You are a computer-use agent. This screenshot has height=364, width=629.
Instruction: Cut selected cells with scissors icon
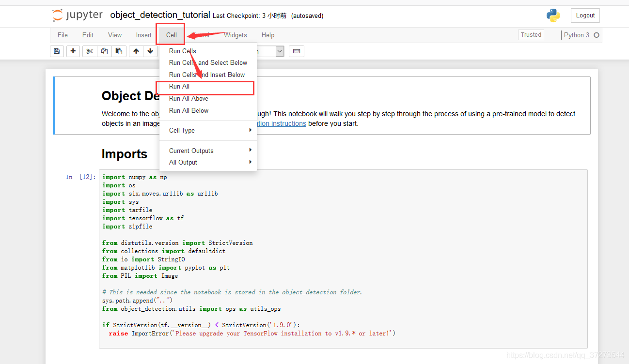coord(90,51)
